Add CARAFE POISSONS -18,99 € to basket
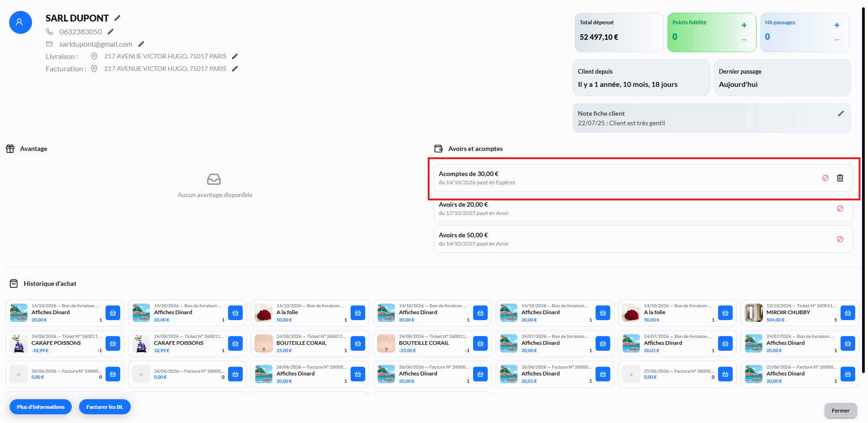Image resolution: width=868 pixels, height=423 pixels. (x=113, y=343)
